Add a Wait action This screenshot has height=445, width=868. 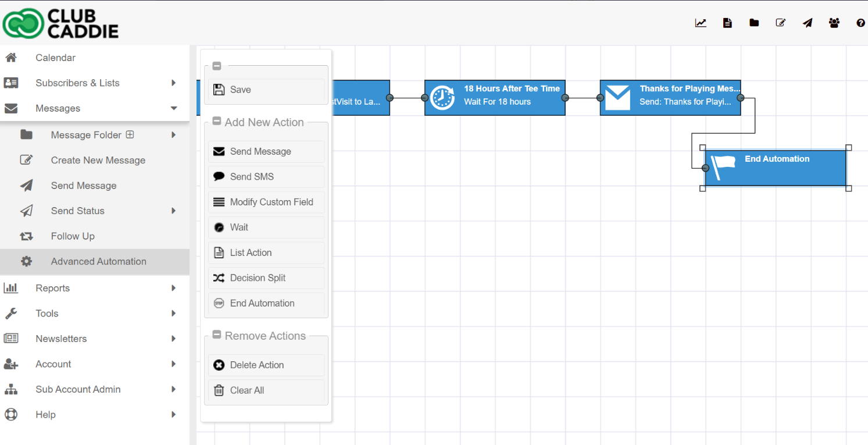coord(266,227)
